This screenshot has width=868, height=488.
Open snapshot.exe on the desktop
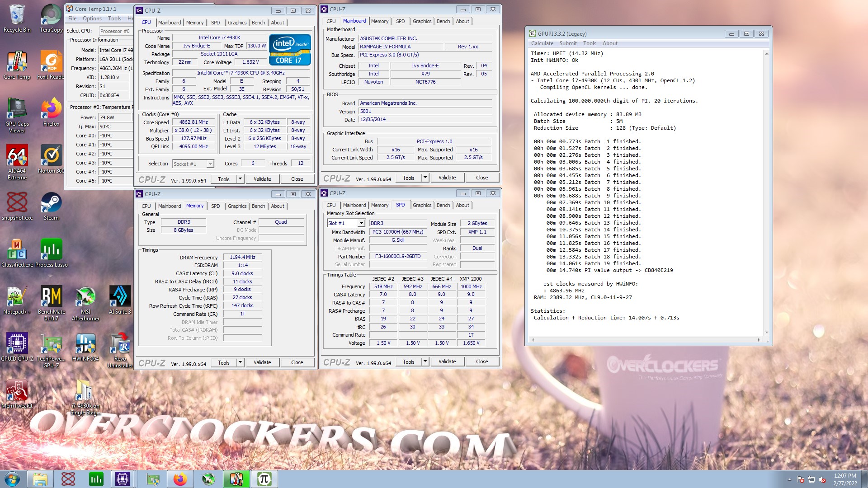tap(17, 206)
